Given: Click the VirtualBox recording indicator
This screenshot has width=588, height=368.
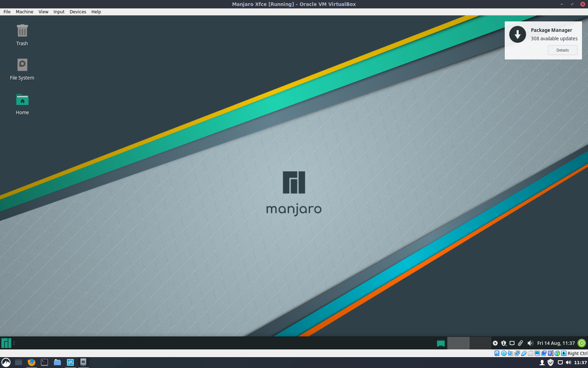Looking at the screenshot, I should tap(544, 353).
